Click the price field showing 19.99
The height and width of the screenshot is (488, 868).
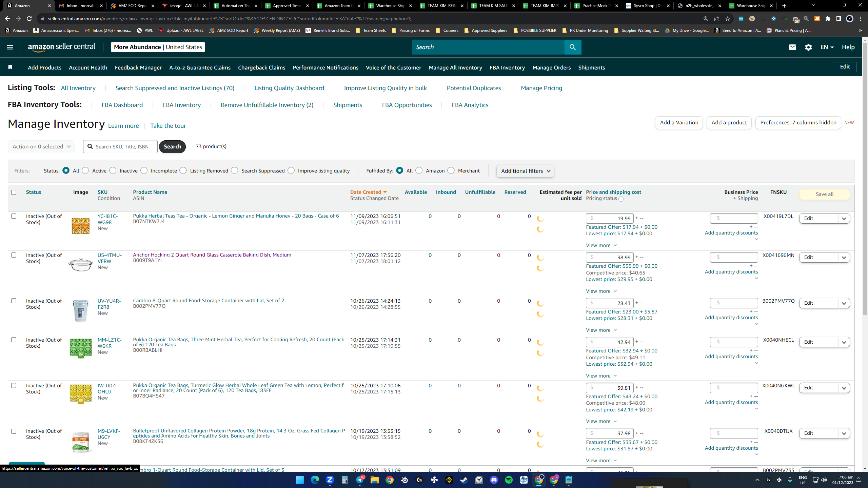click(610, 219)
